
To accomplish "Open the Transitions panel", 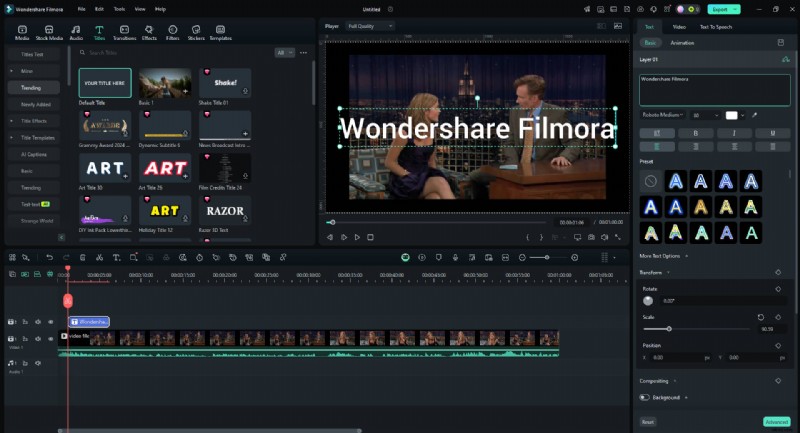I will click(124, 33).
